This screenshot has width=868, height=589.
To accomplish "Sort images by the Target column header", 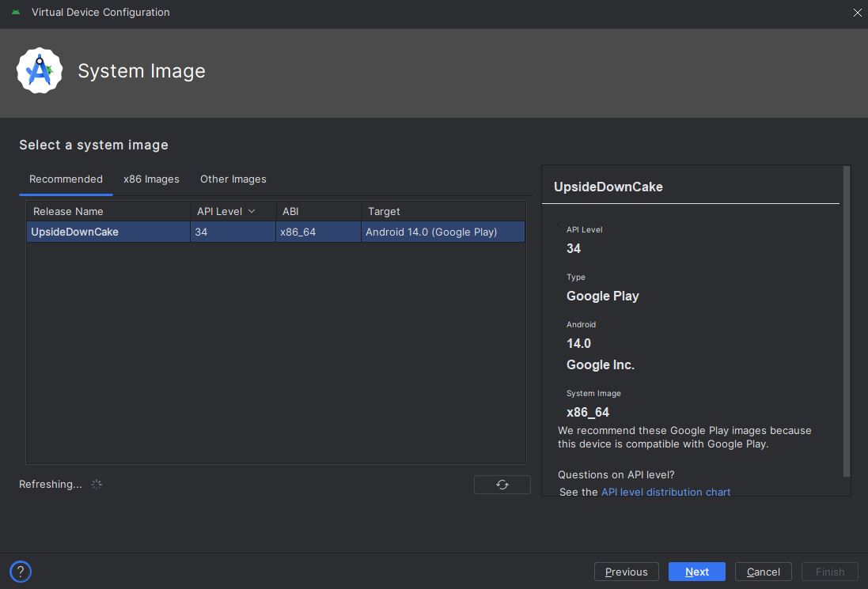I will coord(384,211).
